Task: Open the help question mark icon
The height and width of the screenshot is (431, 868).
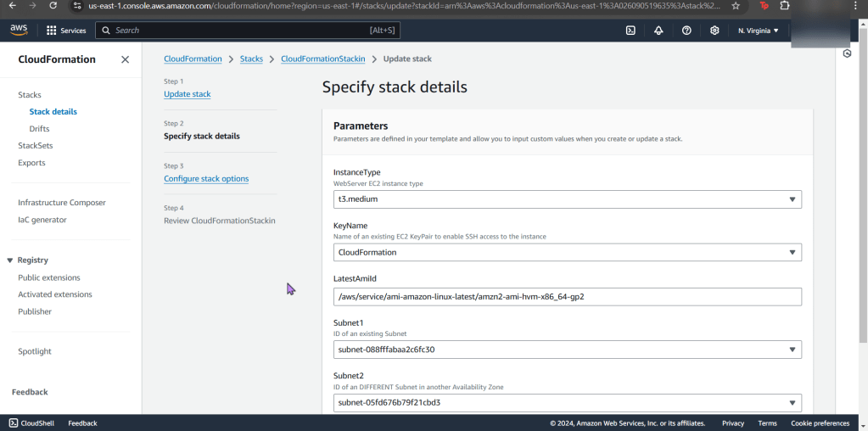Action: tap(686, 31)
